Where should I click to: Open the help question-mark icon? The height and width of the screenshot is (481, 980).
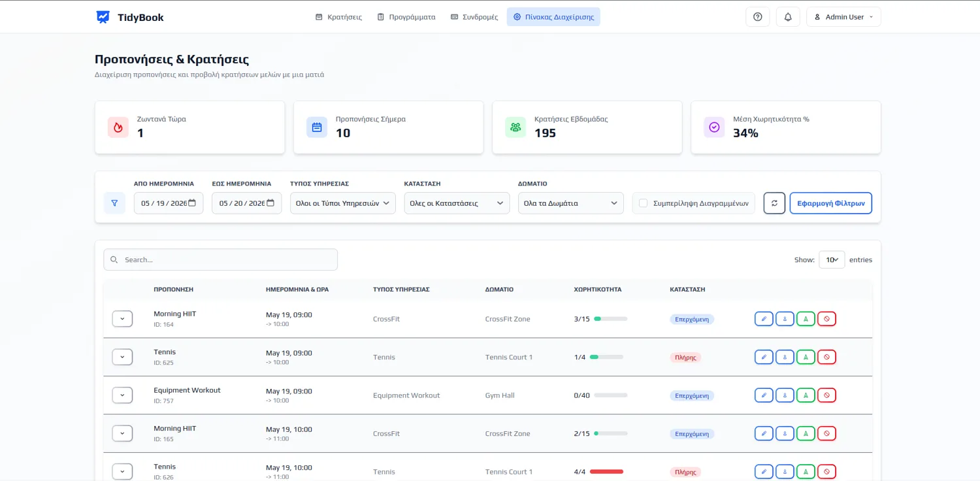click(757, 17)
